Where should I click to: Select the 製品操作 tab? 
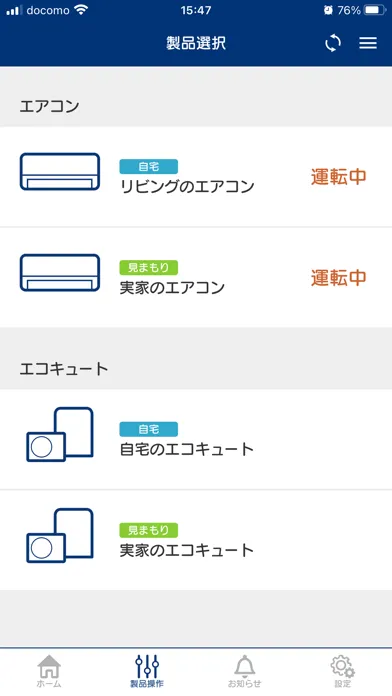[x=147, y=671]
